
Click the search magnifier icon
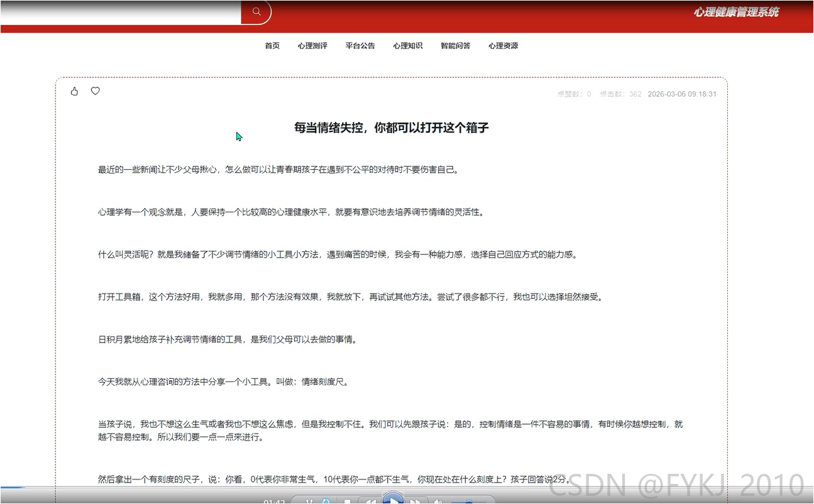click(x=256, y=11)
